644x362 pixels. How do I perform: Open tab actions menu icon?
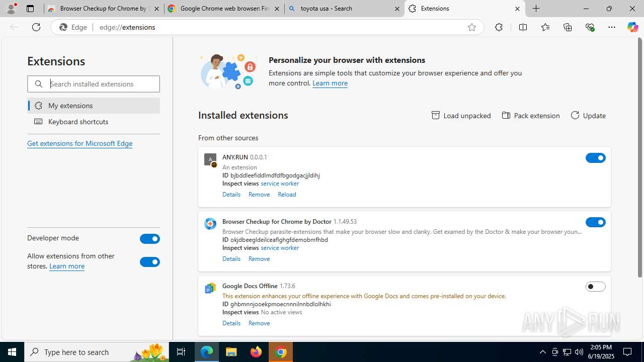click(x=30, y=9)
